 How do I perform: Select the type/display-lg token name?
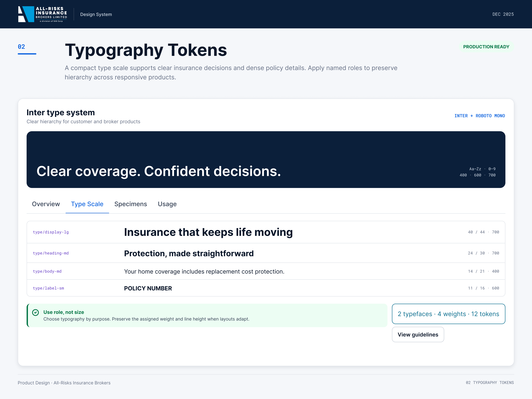pyautogui.click(x=51, y=232)
